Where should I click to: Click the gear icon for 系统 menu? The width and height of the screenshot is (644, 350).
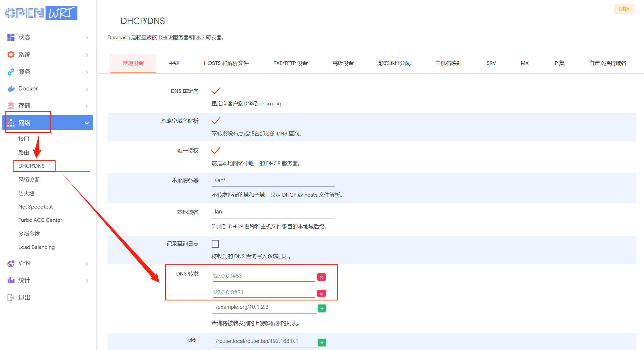11,55
